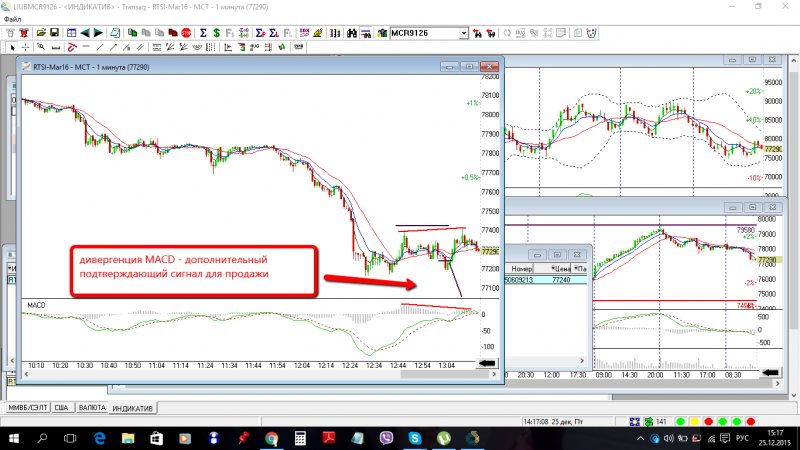
Task: Click right scroll arrow in orders table window
Action: point(582,361)
